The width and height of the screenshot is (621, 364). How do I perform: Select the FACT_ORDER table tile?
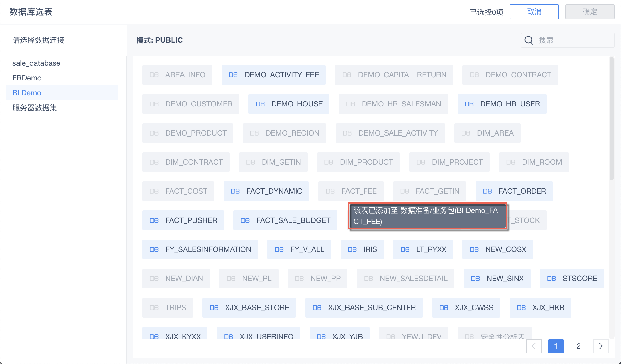coord(514,191)
